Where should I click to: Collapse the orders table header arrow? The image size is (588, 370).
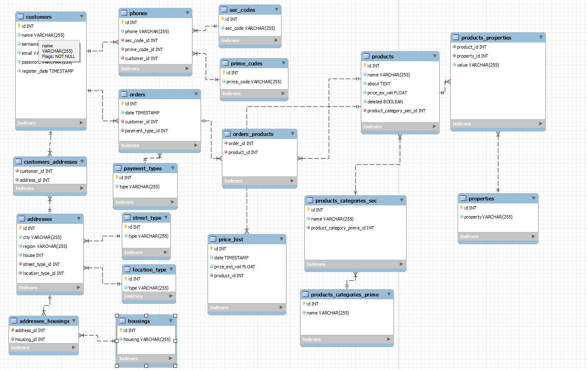tap(196, 94)
